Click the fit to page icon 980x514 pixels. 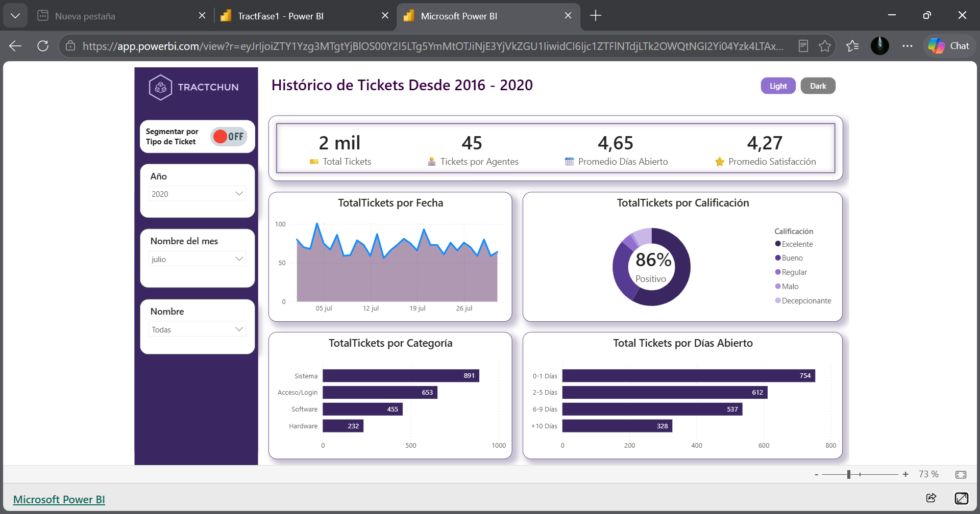(961, 474)
